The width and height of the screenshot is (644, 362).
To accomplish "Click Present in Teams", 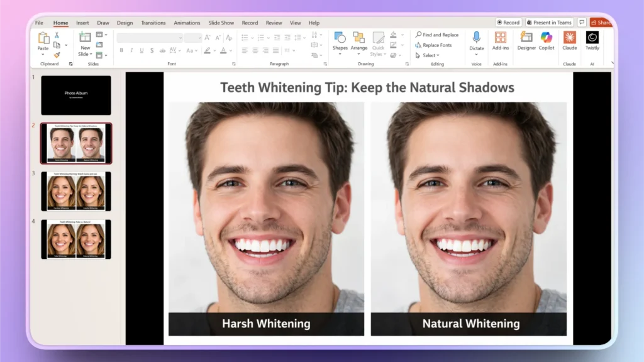I will pos(548,22).
